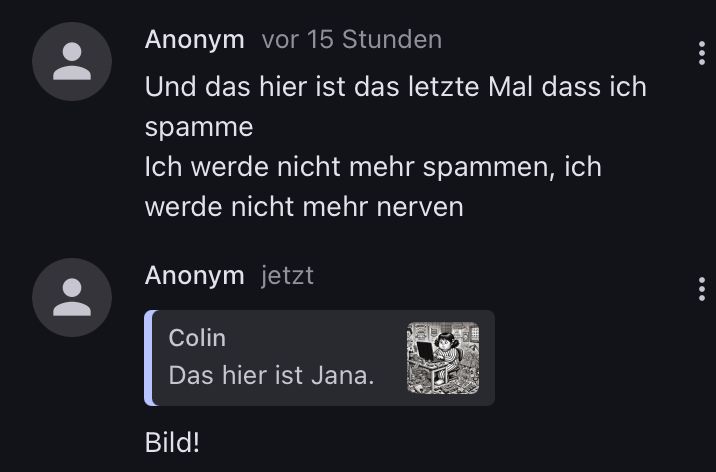Click the blue accent bar of the quote
This screenshot has height=472, width=716.
click(148, 358)
